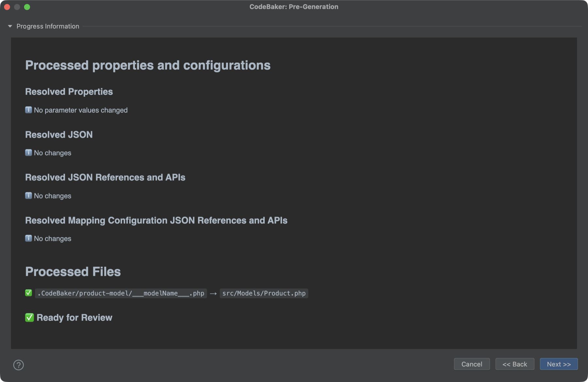Click the Processed Files heading
The width and height of the screenshot is (588, 382).
point(73,272)
